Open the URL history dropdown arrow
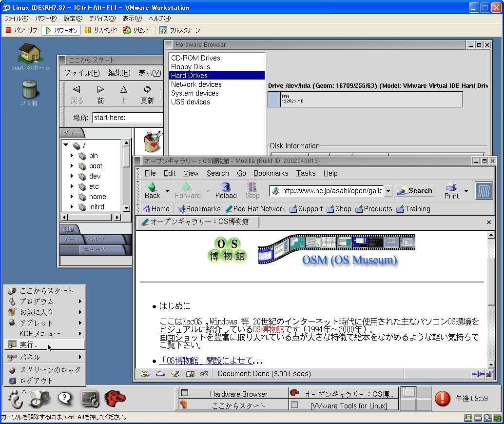The image size is (504, 424). point(388,191)
